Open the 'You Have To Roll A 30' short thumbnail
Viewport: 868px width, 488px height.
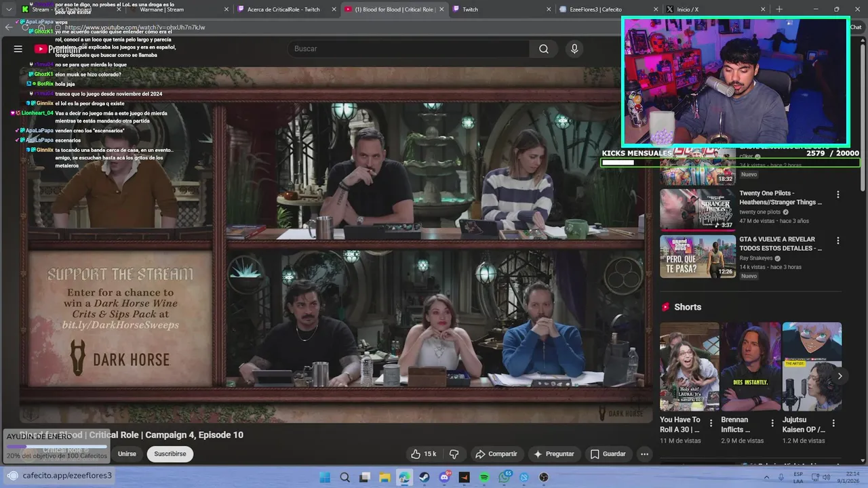690,367
